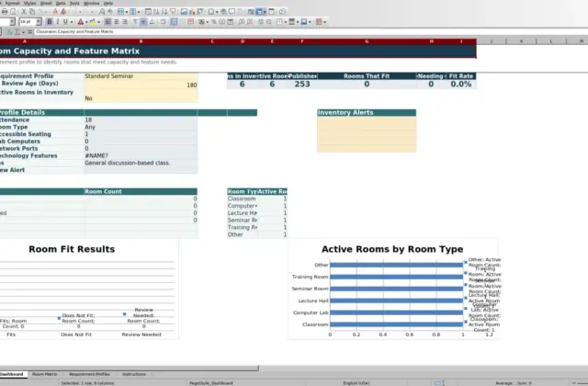Switch to Requirement Profiles sheet tab
588x386 pixels.
coord(90,374)
